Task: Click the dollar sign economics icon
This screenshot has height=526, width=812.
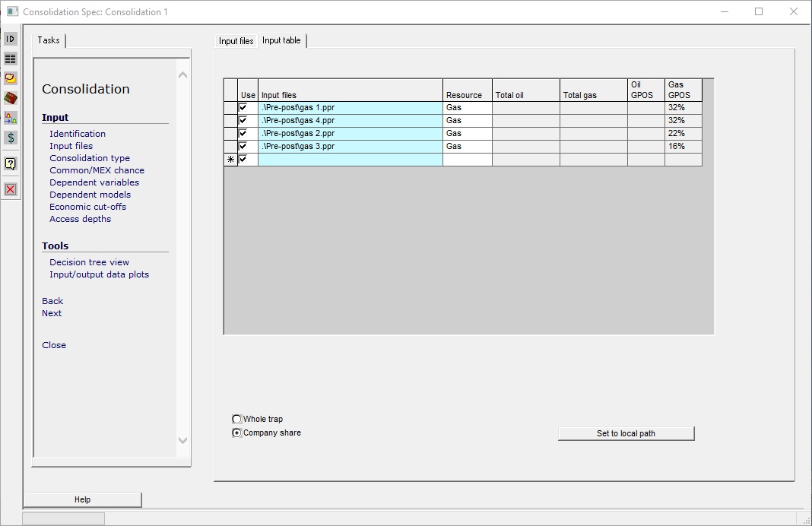Action: [11, 138]
